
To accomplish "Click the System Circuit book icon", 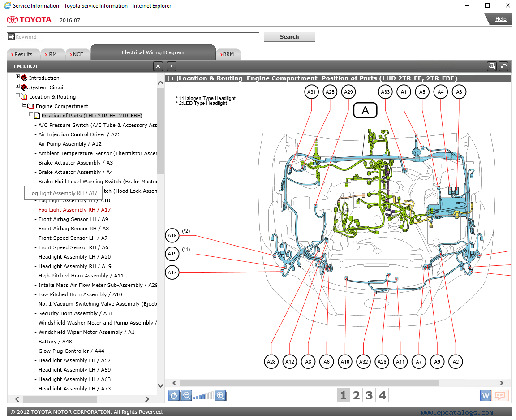I will tap(24, 87).
